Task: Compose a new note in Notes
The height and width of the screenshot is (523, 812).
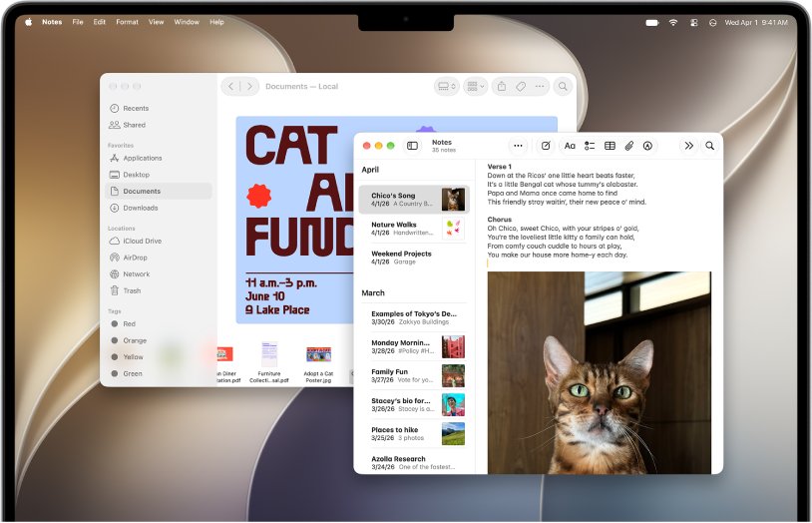Action: click(546, 146)
